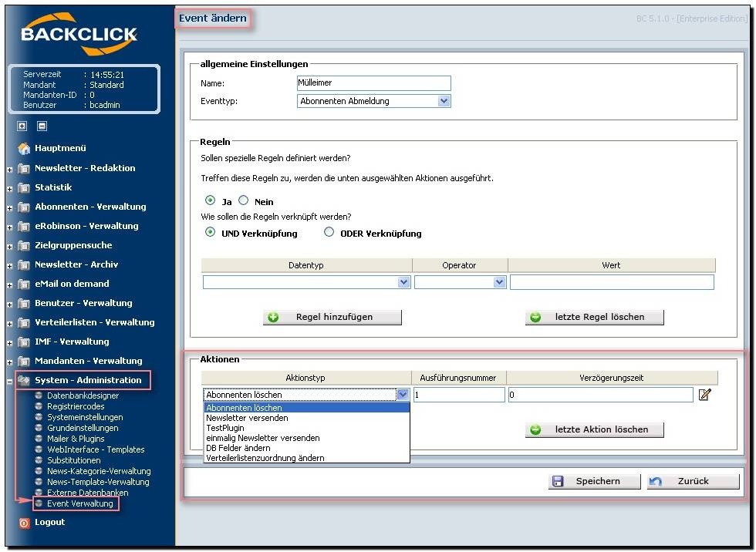
Task: Select Newsletter versenden option
Action: pyautogui.click(x=307, y=418)
